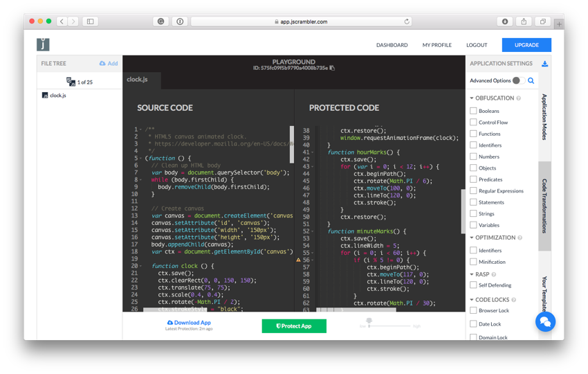Click LOGOUT in top navigation

477,45
